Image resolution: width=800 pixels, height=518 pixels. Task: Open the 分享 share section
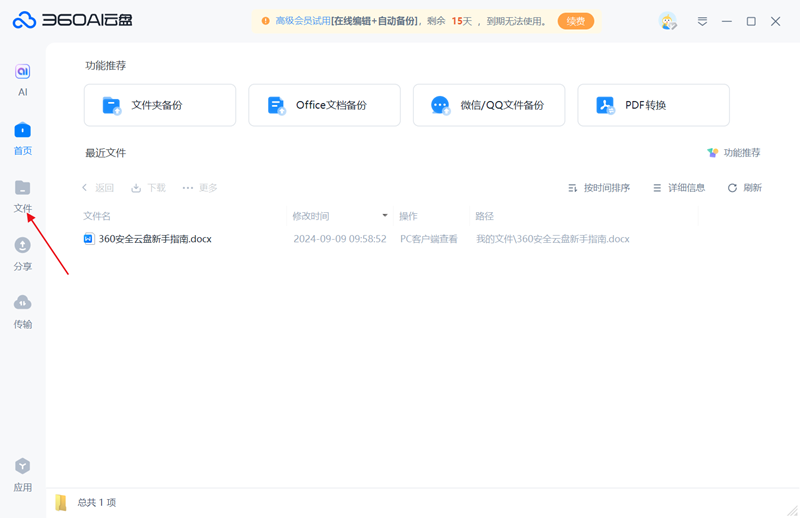tap(22, 253)
